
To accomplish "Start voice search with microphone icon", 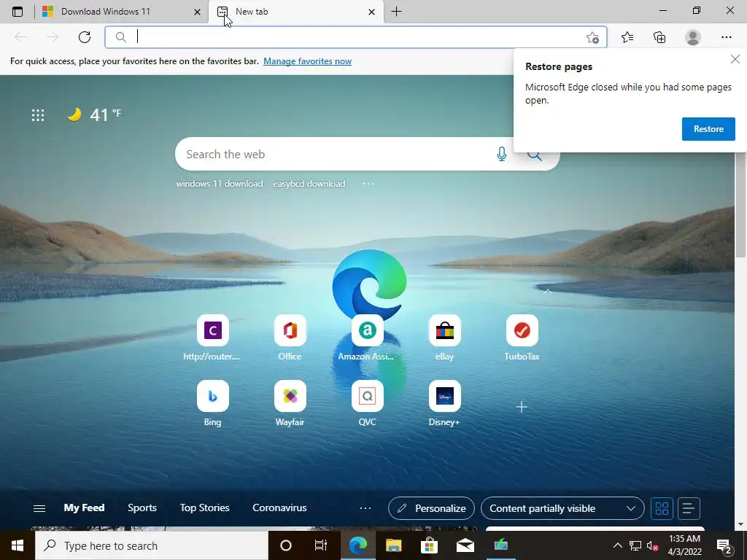I will [502, 154].
